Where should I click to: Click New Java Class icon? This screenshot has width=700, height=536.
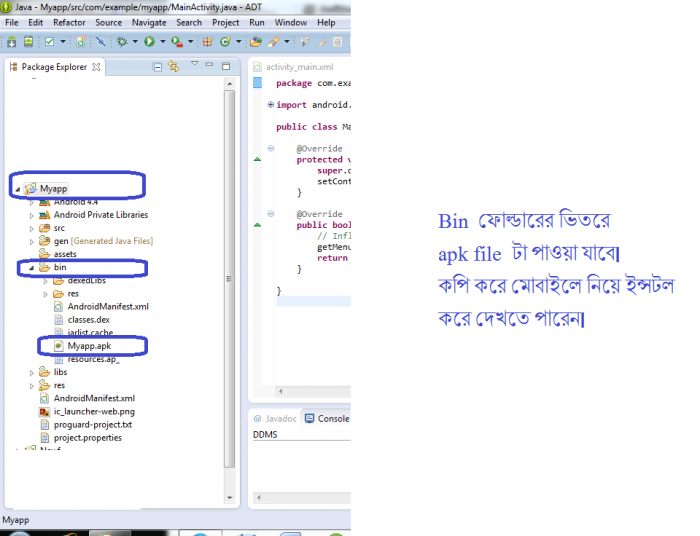coord(225,42)
